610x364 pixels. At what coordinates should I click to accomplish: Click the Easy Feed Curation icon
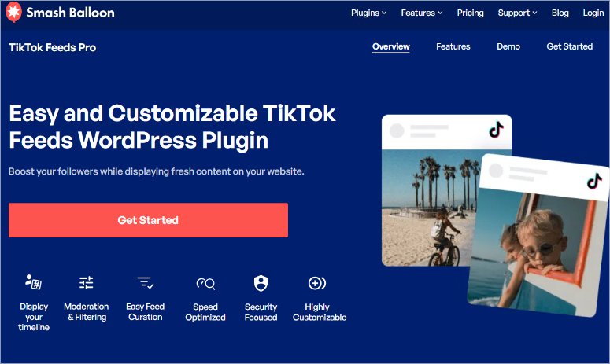coord(145,283)
